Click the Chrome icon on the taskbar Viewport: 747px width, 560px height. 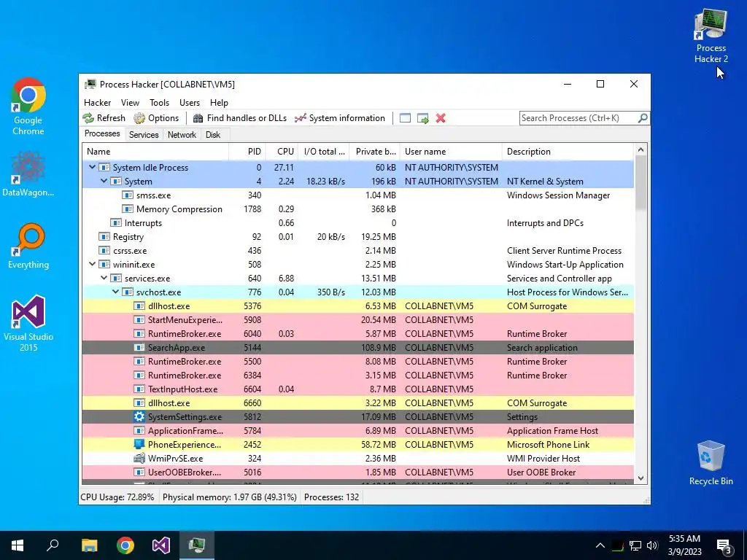pos(125,545)
